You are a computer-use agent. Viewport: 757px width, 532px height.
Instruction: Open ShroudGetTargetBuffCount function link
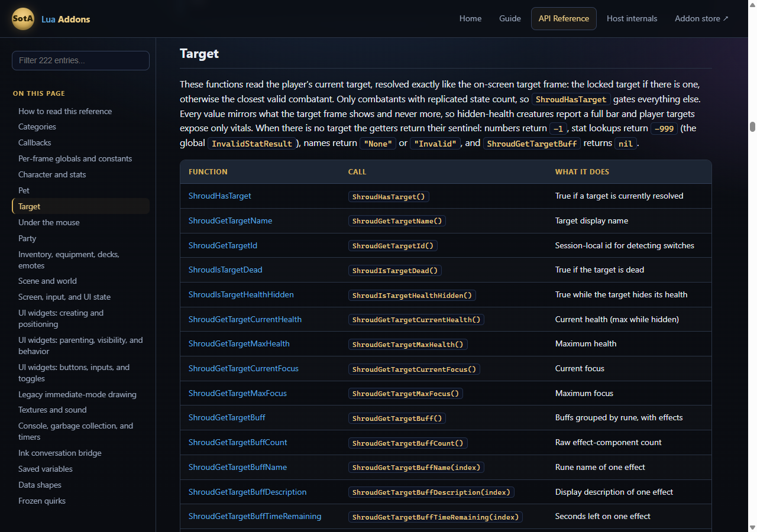point(238,442)
